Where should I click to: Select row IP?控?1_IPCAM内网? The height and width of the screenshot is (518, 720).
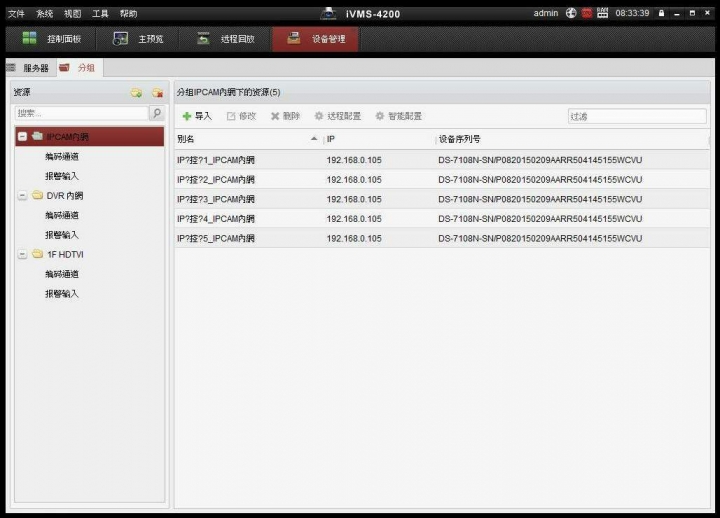pos(442,160)
